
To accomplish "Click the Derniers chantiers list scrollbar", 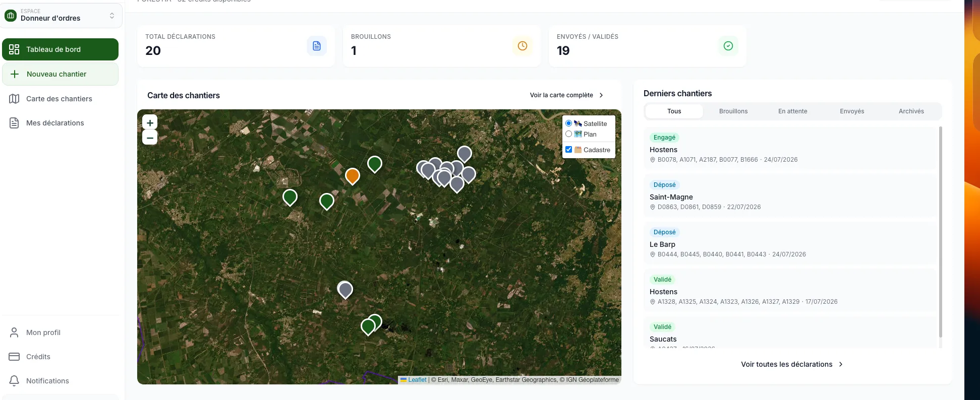I will 940,232.
